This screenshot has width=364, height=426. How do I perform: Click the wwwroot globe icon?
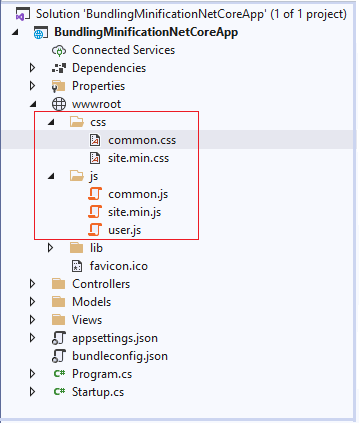point(59,104)
